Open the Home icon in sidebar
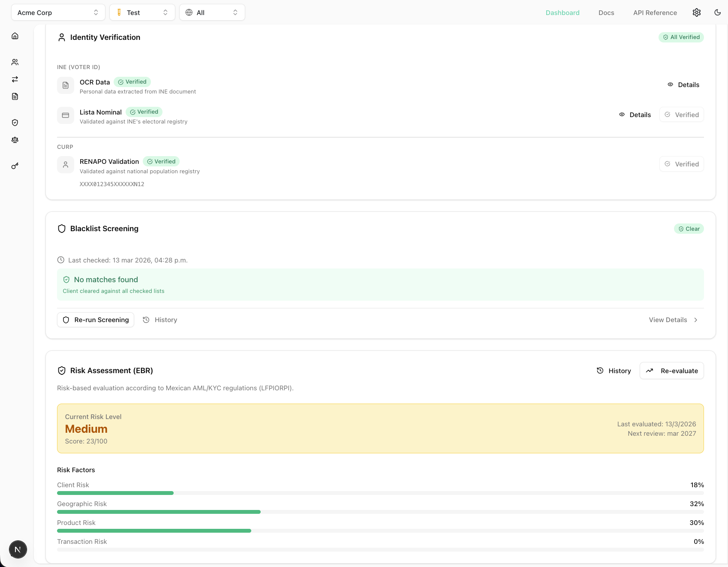The height and width of the screenshot is (567, 728). tap(15, 36)
